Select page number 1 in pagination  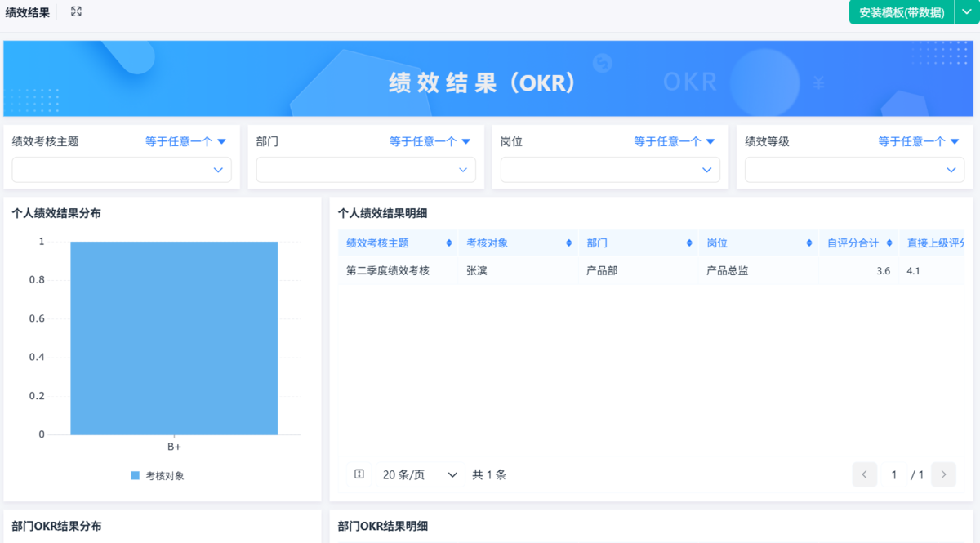tap(893, 474)
